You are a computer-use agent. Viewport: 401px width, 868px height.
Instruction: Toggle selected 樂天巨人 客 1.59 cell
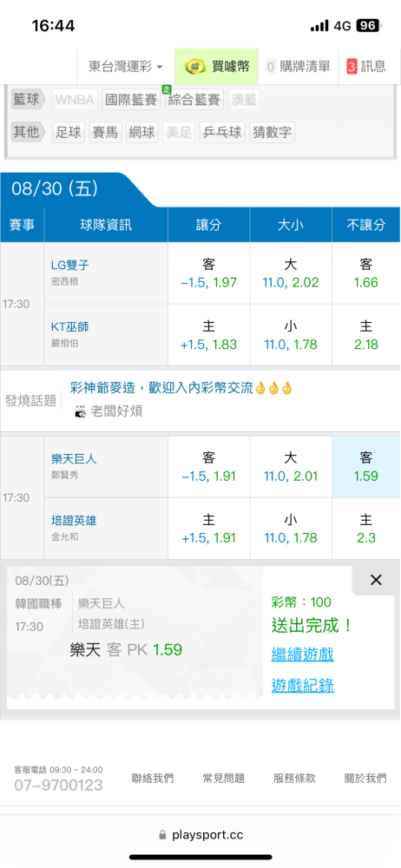click(x=366, y=467)
